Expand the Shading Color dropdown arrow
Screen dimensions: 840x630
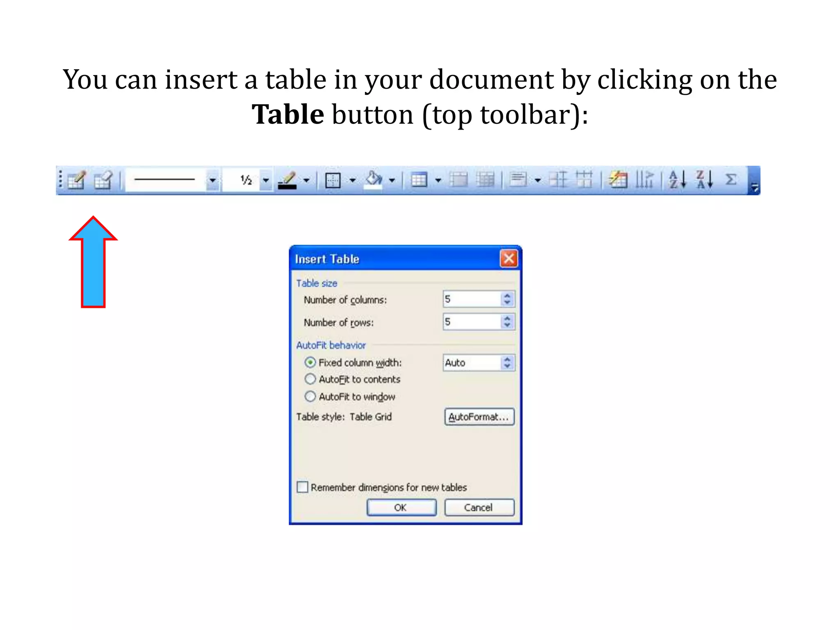(x=392, y=180)
